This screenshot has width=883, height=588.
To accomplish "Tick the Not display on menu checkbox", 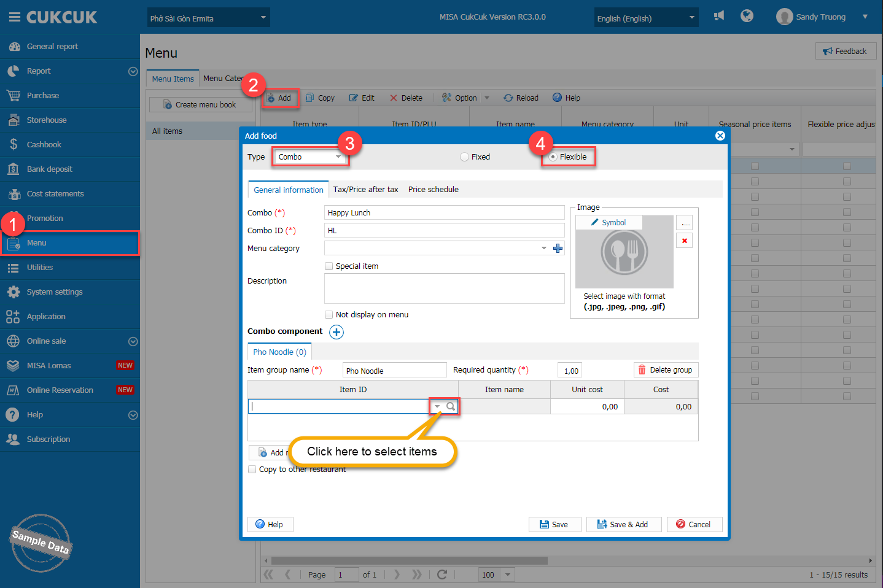I will tap(329, 315).
